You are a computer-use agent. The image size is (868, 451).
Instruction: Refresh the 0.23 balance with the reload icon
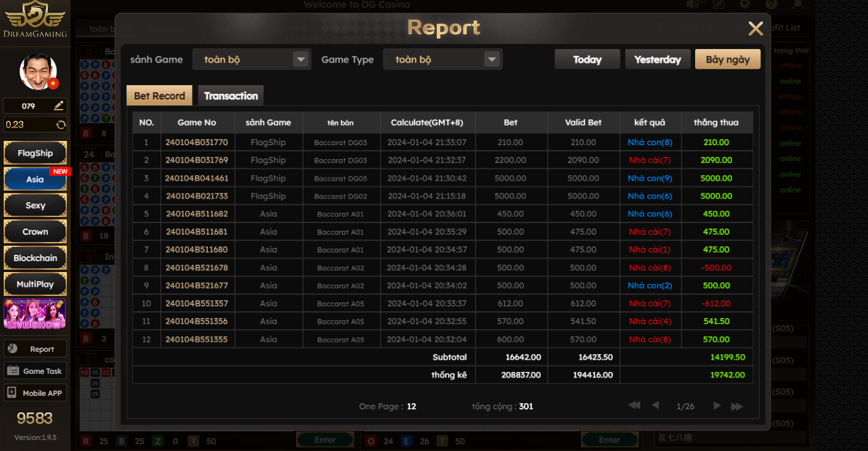point(61,125)
